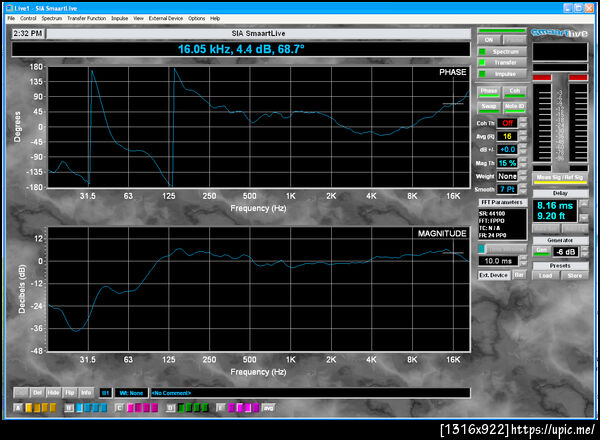The width and height of the screenshot is (600, 440).
Task: Click the Load preset button
Action: (x=546, y=275)
